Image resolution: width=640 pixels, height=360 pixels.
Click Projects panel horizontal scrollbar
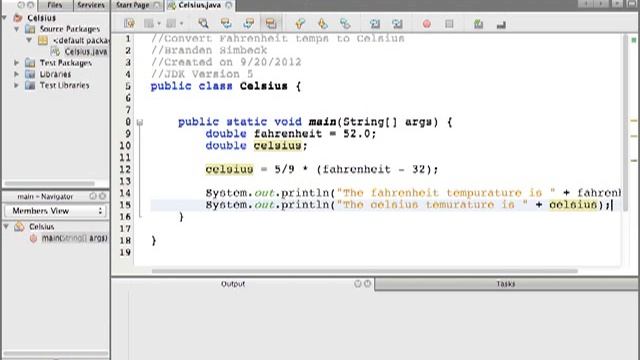pos(50,184)
